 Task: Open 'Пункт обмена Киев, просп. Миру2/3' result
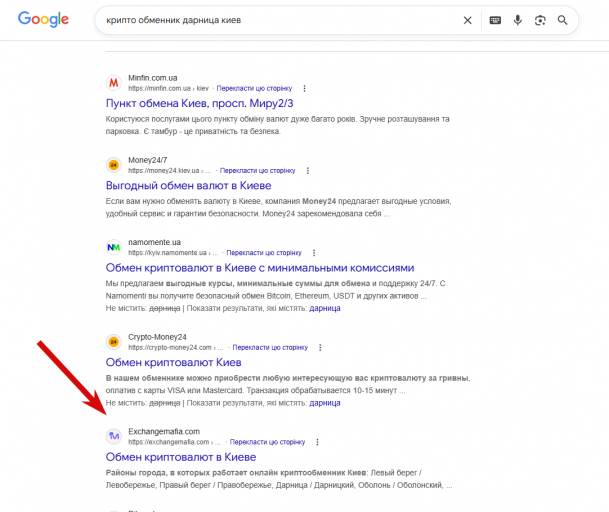pyautogui.click(x=199, y=103)
